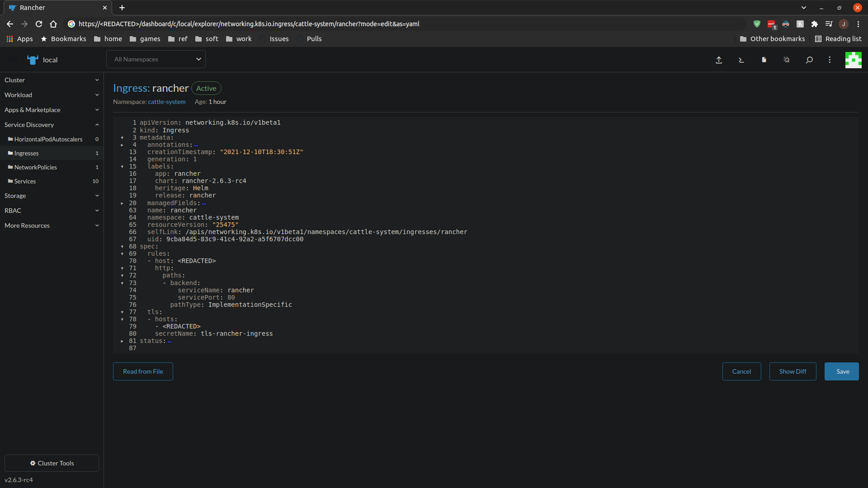Image resolution: width=868 pixels, height=488 pixels.
Task: Click the Rancher user avatar icon
Action: click(854, 60)
